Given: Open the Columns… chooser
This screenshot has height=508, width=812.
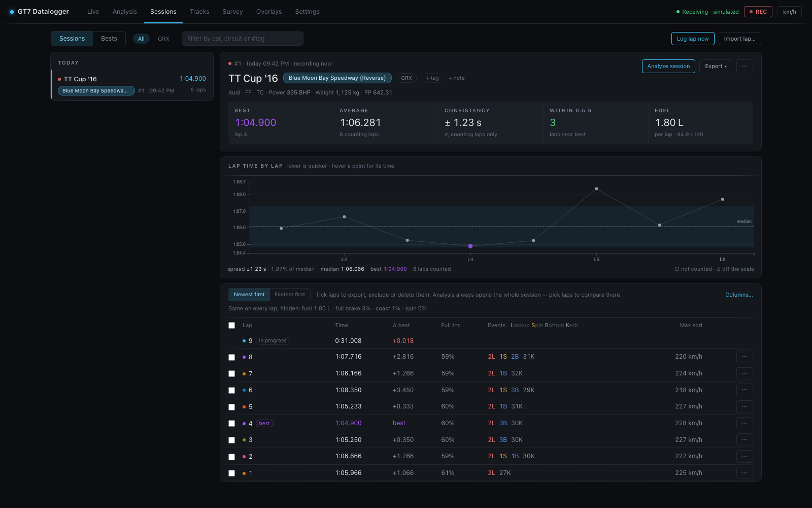Looking at the screenshot, I should [x=739, y=295].
